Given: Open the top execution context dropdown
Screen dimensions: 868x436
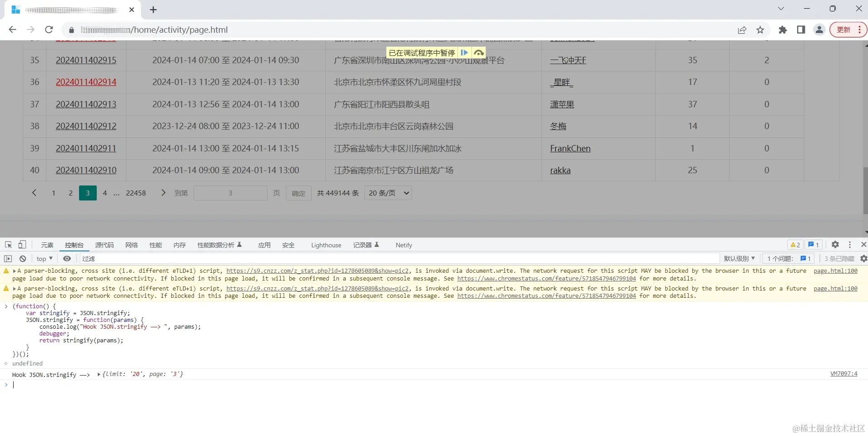Looking at the screenshot, I should tap(45, 259).
